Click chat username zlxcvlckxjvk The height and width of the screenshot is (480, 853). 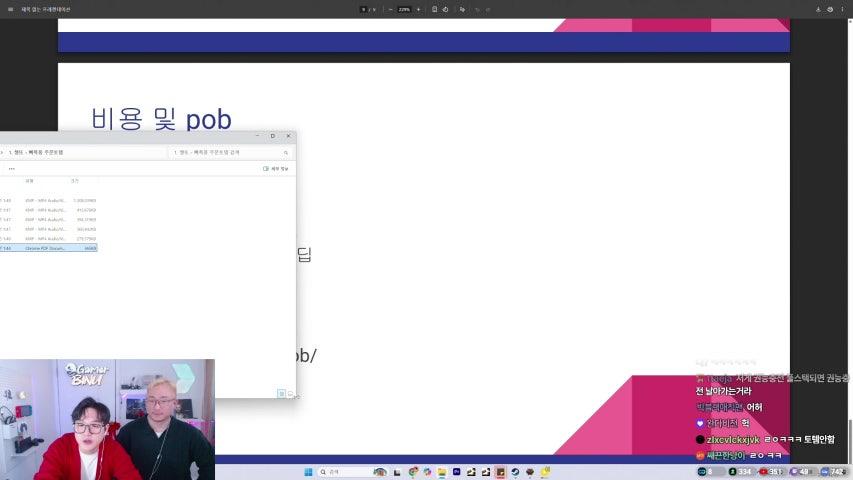pyautogui.click(x=733, y=439)
